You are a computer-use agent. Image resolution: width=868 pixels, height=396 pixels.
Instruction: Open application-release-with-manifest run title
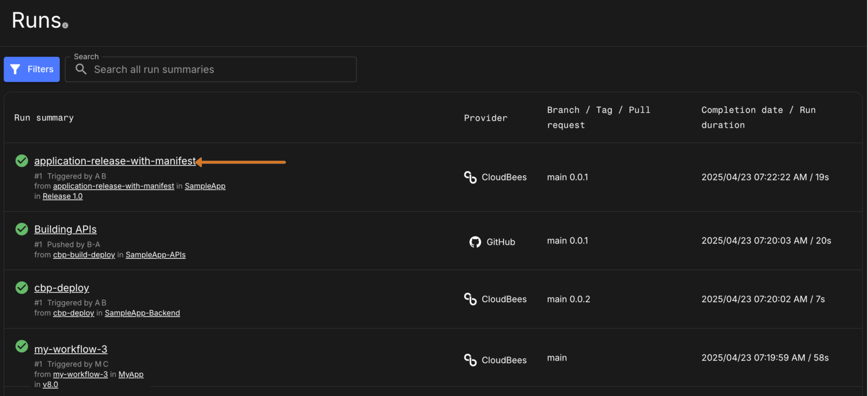pyautogui.click(x=115, y=161)
